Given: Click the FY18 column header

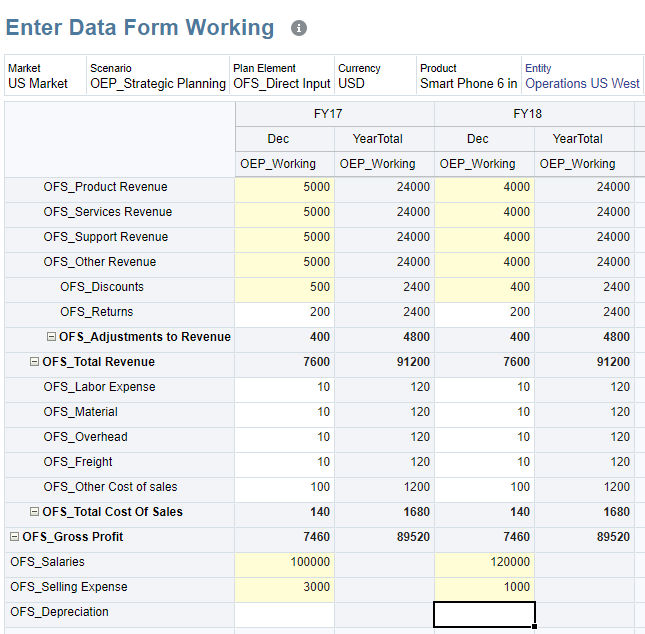Looking at the screenshot, I should coord(534,114).
